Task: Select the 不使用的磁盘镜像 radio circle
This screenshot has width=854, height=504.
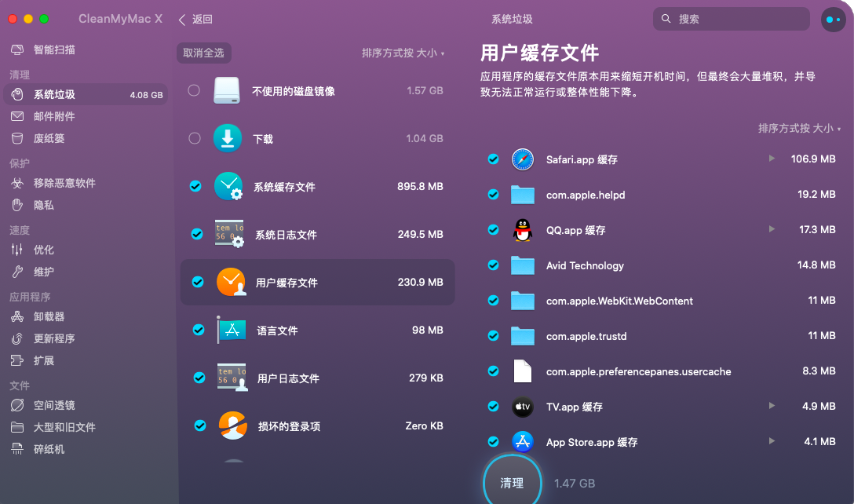Action: (194, 90)
